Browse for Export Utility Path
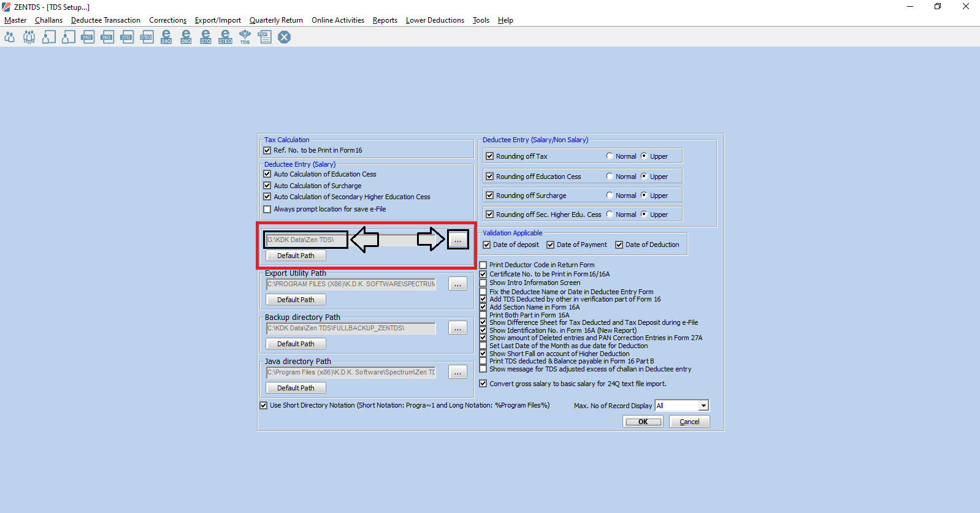 pyautogui.click(x=457, y=284)
